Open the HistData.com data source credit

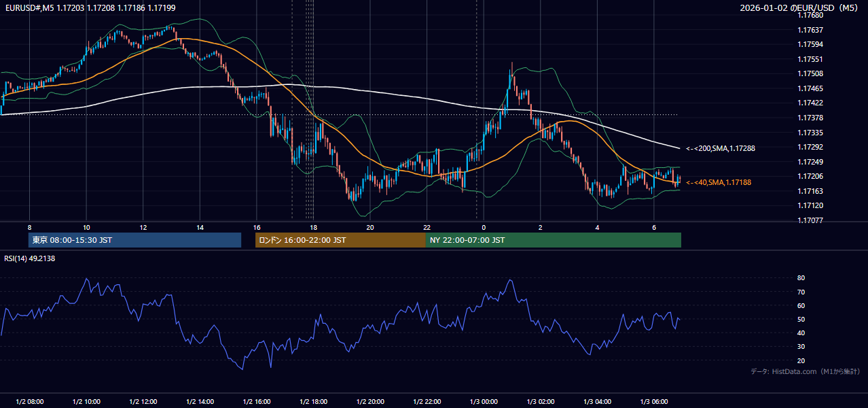click(805, 371)
